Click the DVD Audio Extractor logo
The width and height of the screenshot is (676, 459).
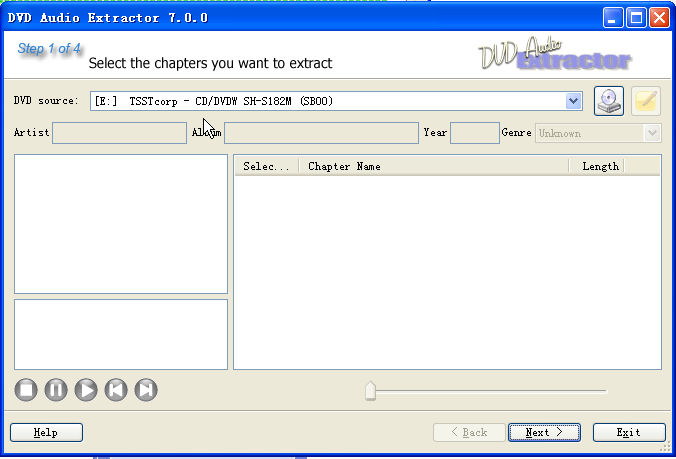pos(554,54)
